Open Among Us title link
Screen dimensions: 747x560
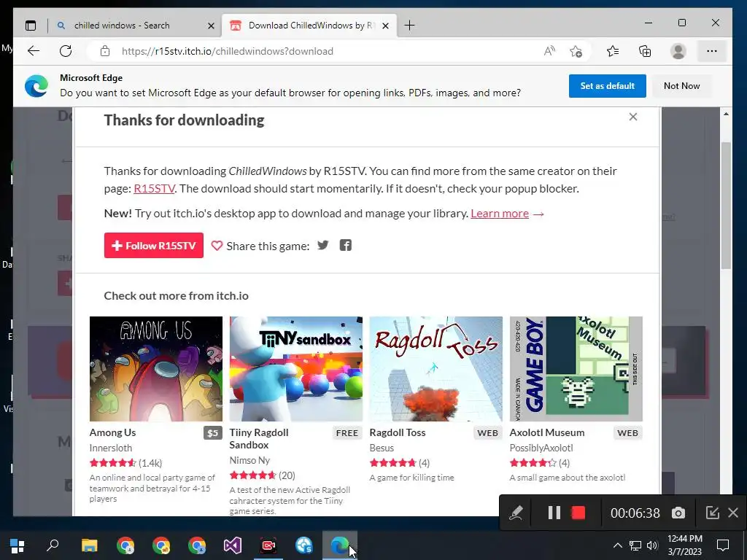point(112,432)
